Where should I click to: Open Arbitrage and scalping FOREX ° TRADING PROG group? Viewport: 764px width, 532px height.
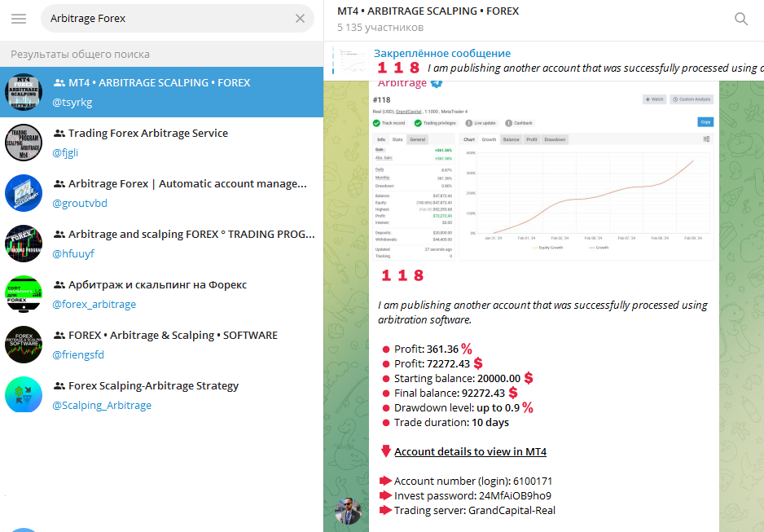click(162, 244)
